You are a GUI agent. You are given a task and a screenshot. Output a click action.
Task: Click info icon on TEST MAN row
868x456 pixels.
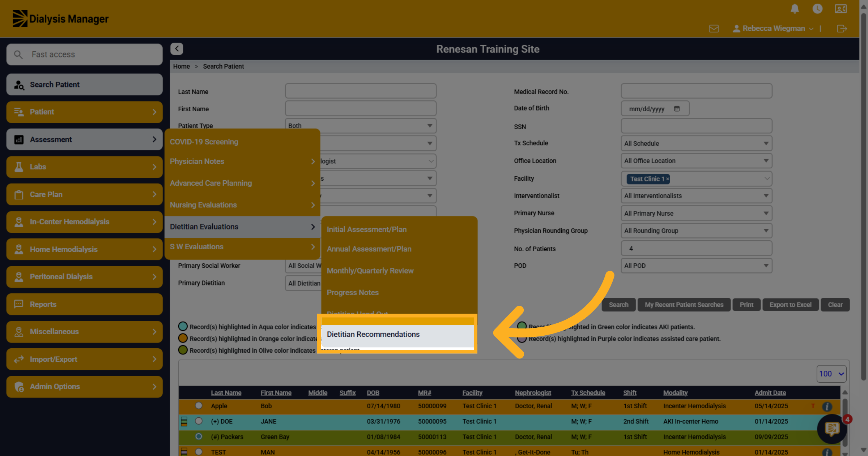(827, 452)
